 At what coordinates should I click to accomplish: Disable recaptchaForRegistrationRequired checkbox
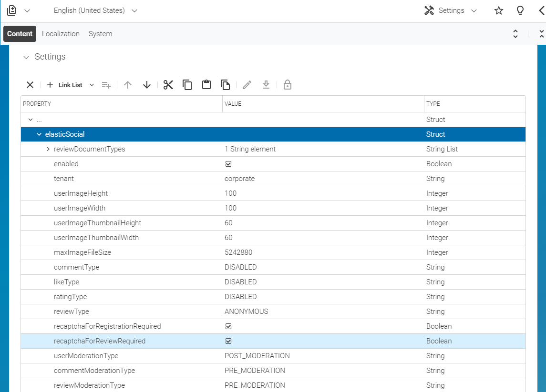[x=228, y=326]
